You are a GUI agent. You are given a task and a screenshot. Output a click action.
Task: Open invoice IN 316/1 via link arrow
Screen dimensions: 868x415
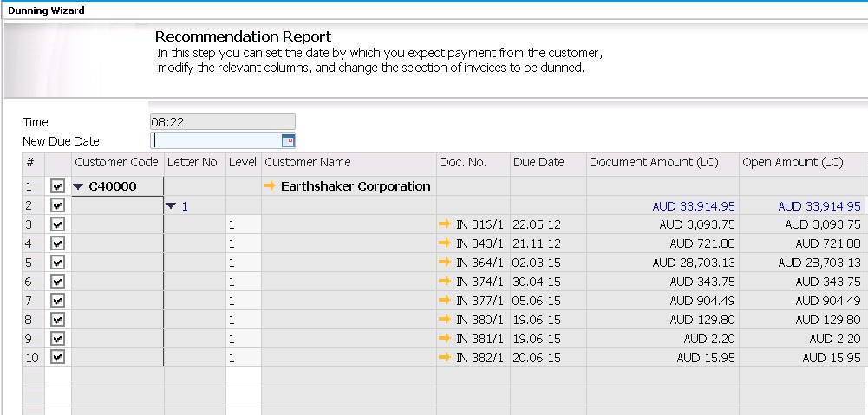point(446,224)
